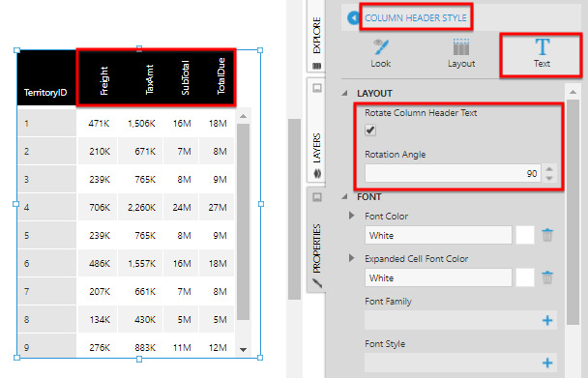
Task: Open the Look tab
Action: [381, 53]
